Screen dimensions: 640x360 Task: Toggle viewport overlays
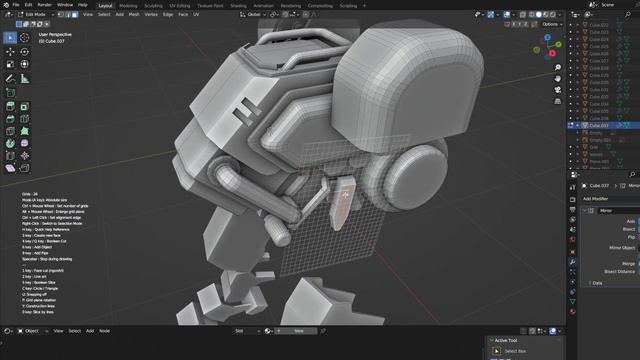[x=507, y=15]
